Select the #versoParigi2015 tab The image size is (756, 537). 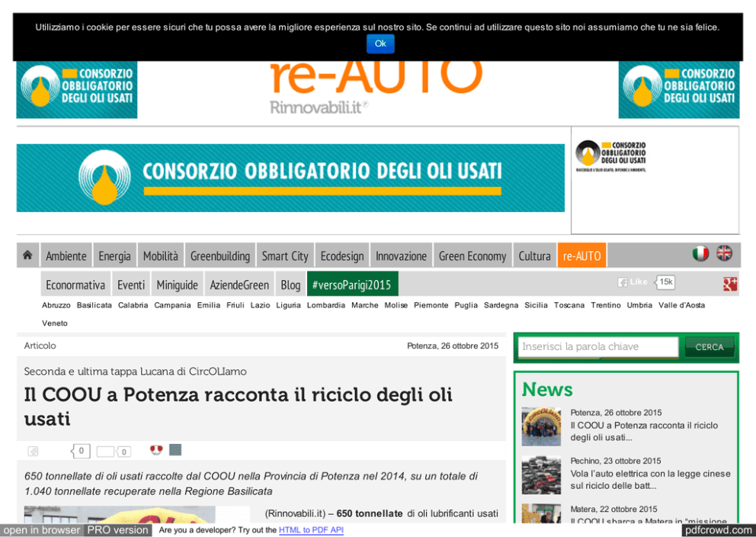tap(352, 285)
